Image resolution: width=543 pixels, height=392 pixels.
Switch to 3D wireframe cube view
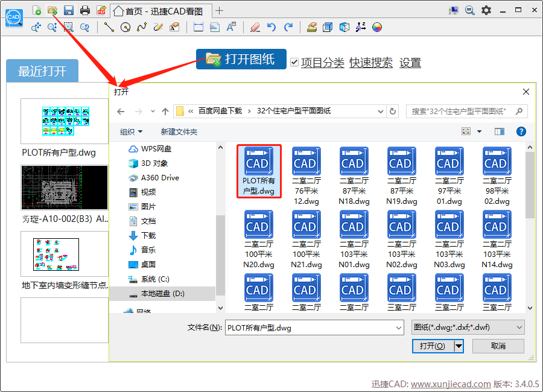(328, 27)
